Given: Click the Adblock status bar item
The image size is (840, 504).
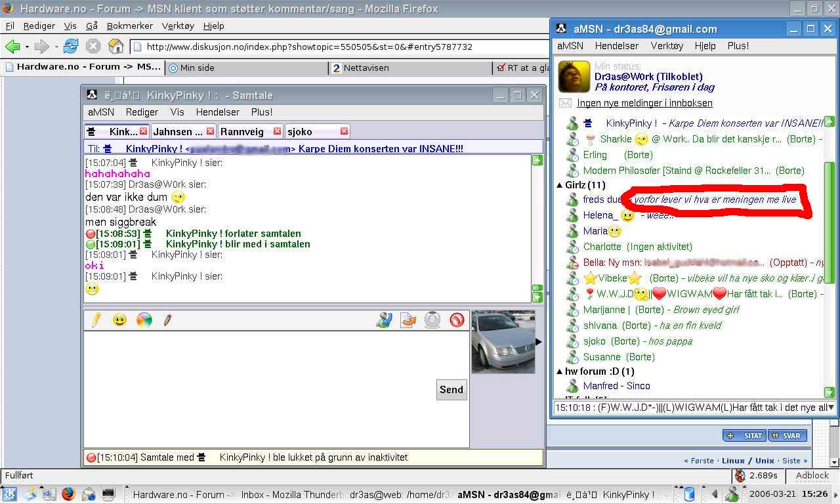Looking at the screenshot, I should click(812, 476).
